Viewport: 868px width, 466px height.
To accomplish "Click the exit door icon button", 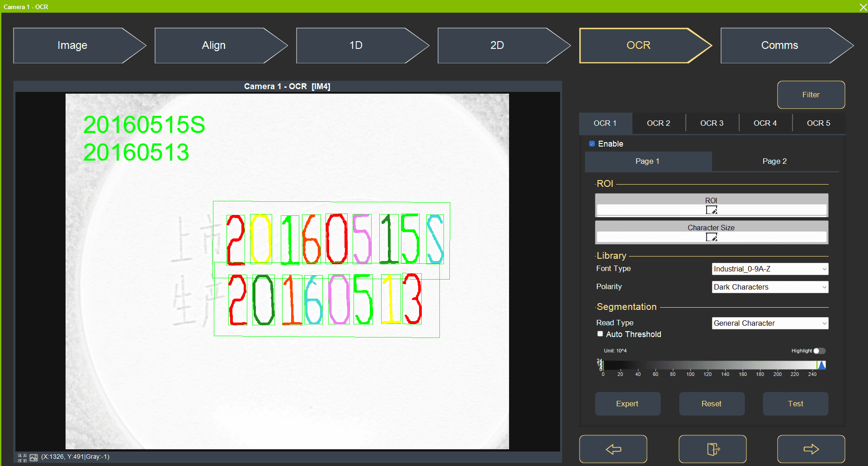I will (712, 449).
